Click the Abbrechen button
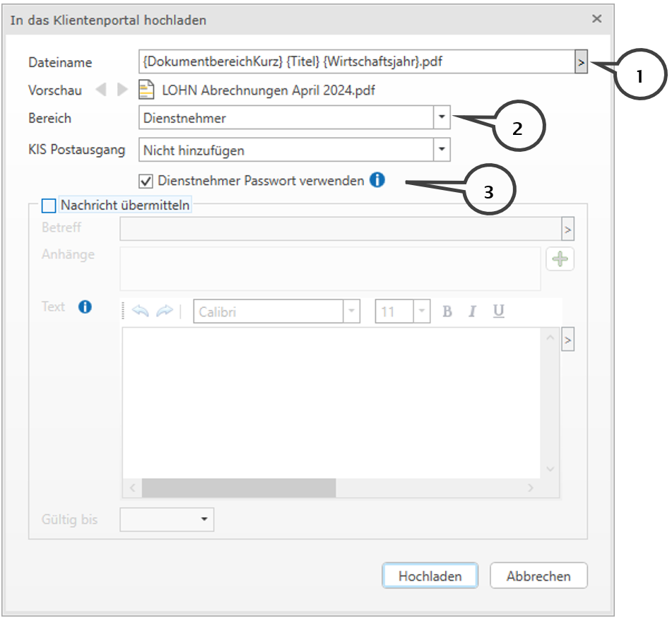This screenshot has width=672, height=618. (x=538, y=576)
